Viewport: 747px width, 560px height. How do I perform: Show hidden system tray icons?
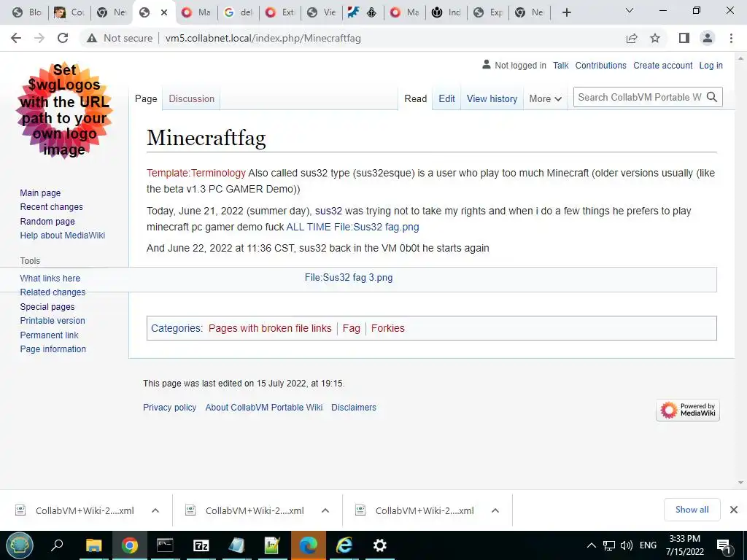[591, 545]
